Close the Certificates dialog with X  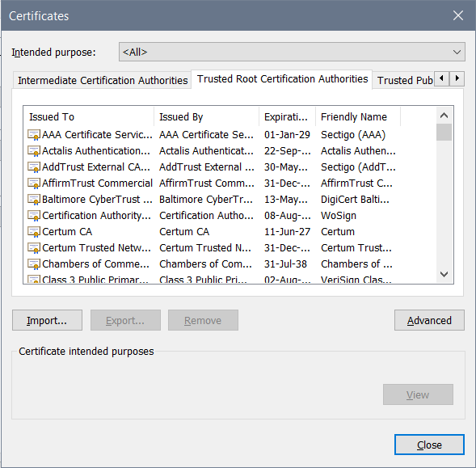coord(457,15)
